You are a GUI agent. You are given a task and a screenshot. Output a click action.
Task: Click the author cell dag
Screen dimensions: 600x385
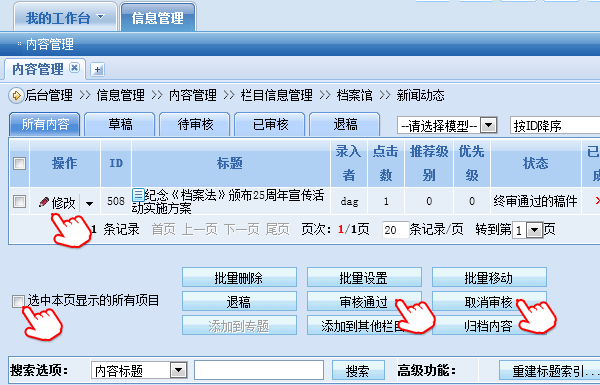coord(349,201)
